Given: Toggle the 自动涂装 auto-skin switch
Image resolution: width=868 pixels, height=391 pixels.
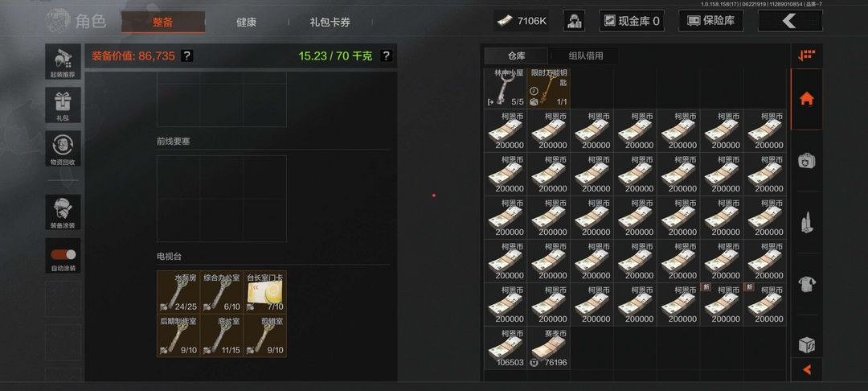Looking at the screenshot, I should point(63,255).
